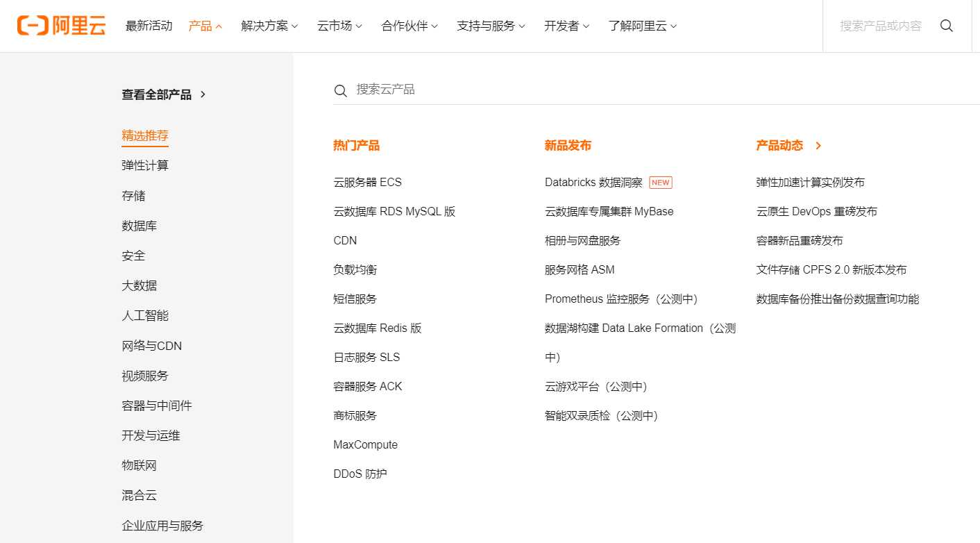Viewport: 980px width, 543px height.
Task: Open DDoS 防护 product link
Action: [x=360, y=474]
